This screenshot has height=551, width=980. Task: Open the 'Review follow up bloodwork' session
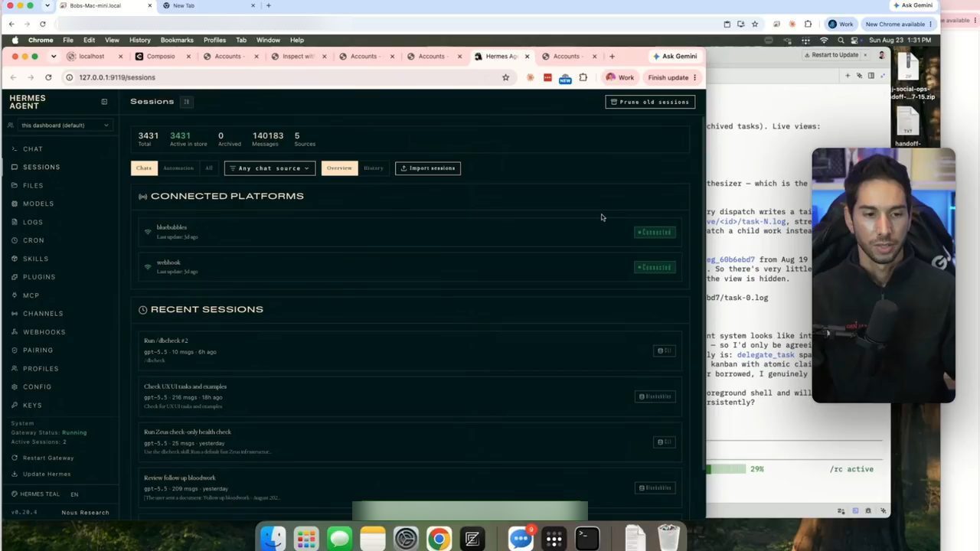point(410,487)
